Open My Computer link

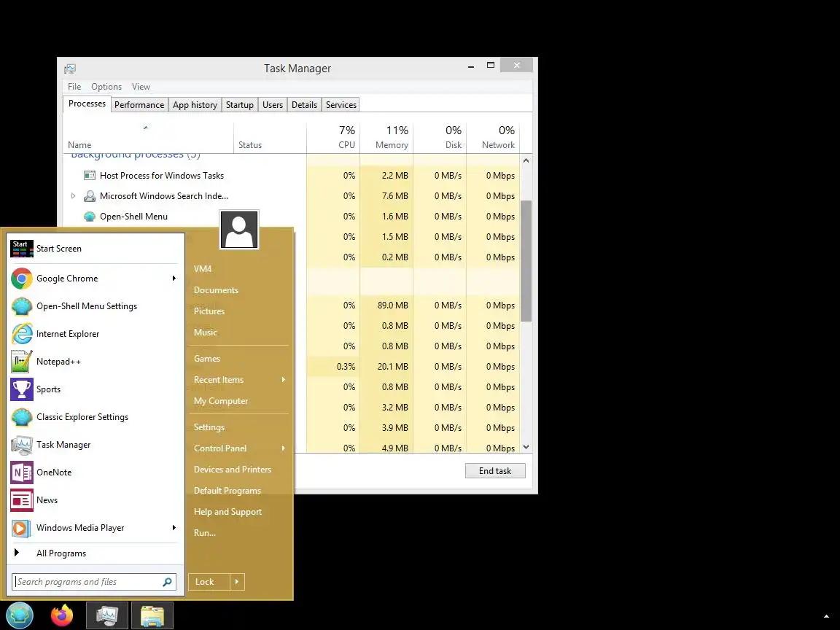pos(221,401)
